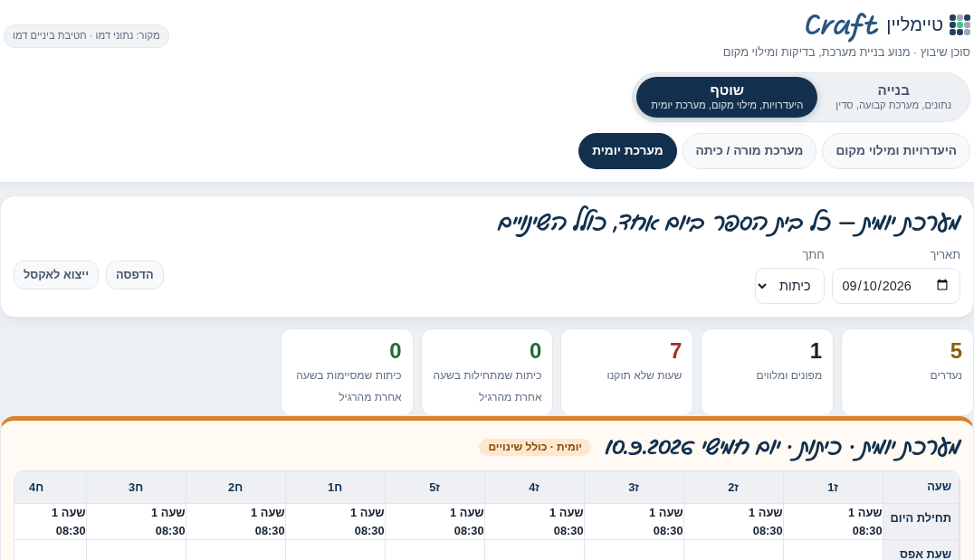974x560 pixels.
Task: Click the "כיתות שמסיימות בשעה אחרת מהרגיל" card
Action: [348, 372]
